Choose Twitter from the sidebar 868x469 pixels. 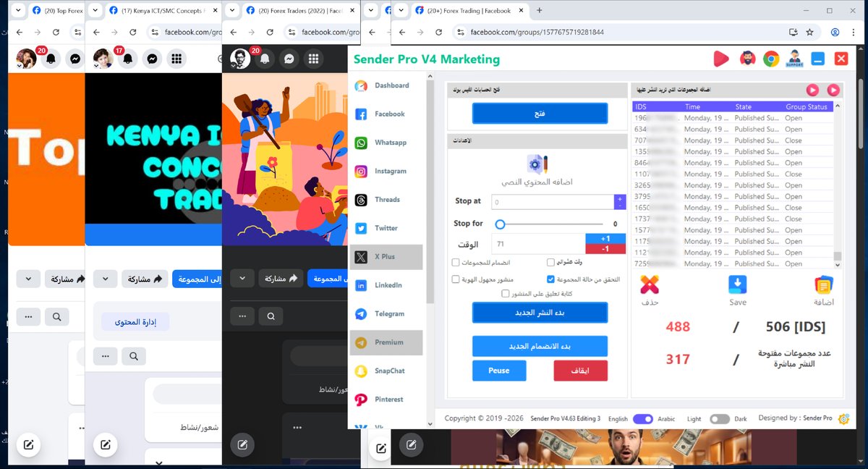pyautogui.click(x=387, y=228)
